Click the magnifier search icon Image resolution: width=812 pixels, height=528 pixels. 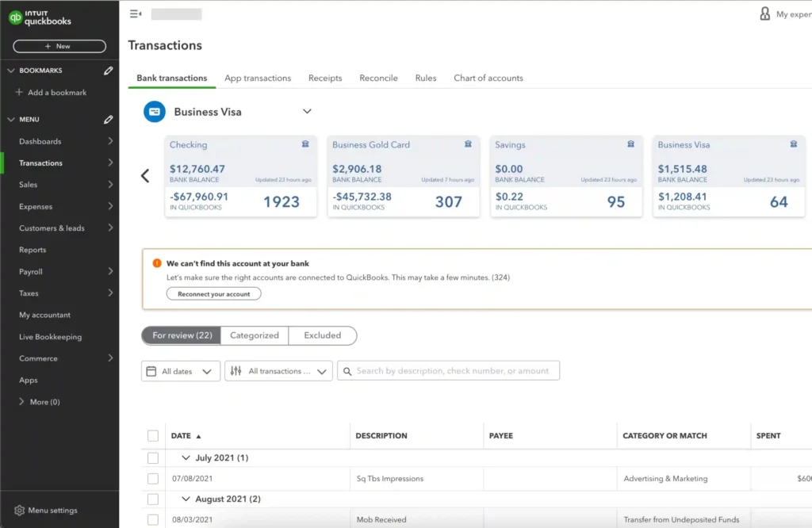click(x=347, y=371)
